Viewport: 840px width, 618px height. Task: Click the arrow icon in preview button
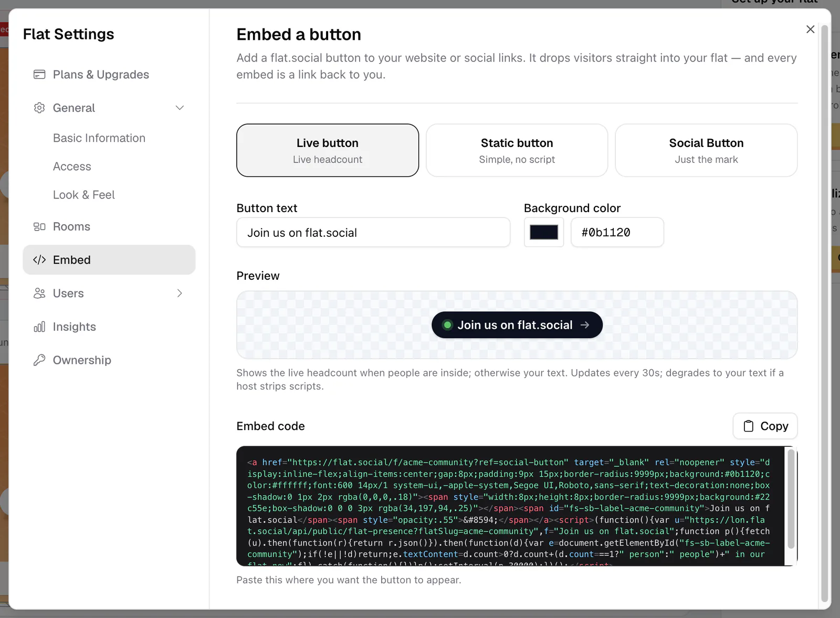[x=585, y=325]
